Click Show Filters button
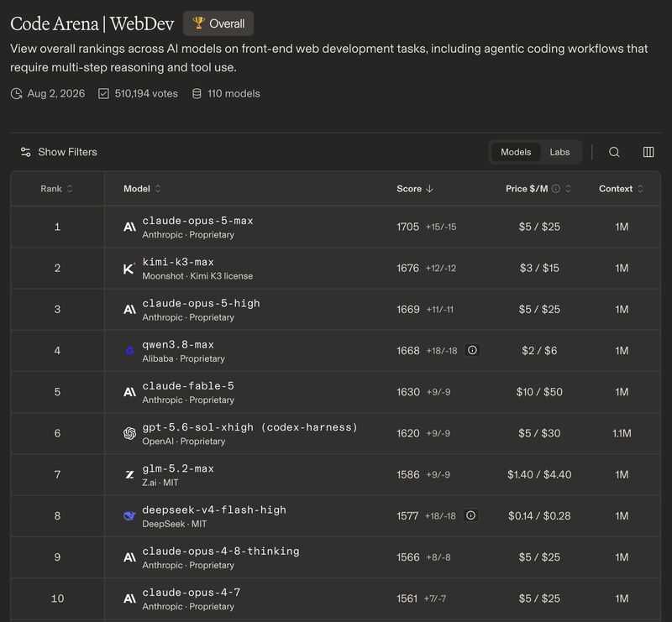The height and width of the screenshot is (622, 672). point(59,152)
